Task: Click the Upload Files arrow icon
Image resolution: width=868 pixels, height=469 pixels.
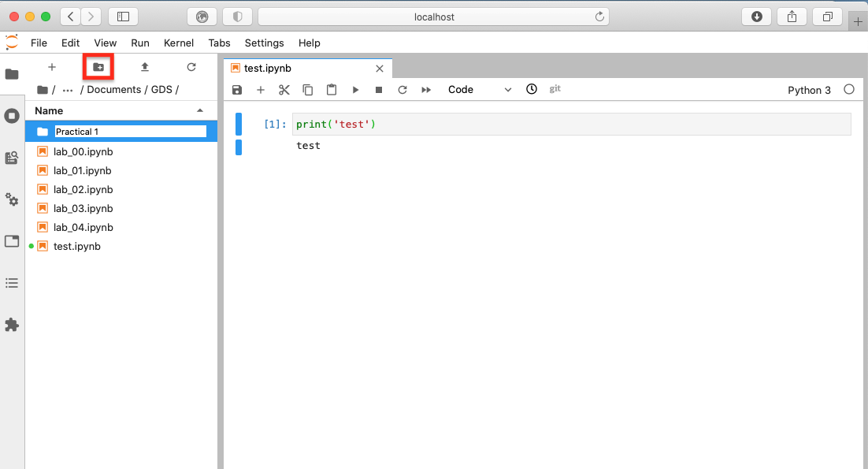Action: click(x=145, y=68)
